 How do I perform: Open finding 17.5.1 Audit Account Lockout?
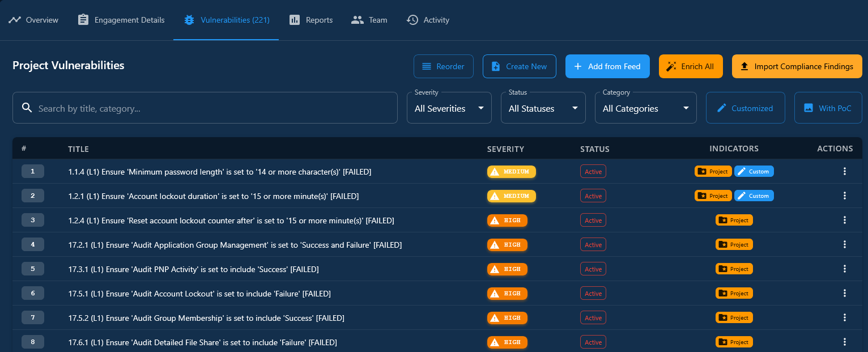click(x=199, y=293)
